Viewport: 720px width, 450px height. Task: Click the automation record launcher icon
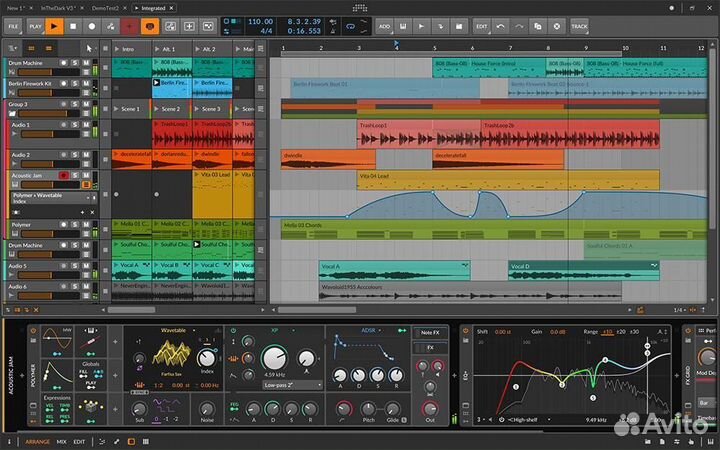click(x=170, y=26)
